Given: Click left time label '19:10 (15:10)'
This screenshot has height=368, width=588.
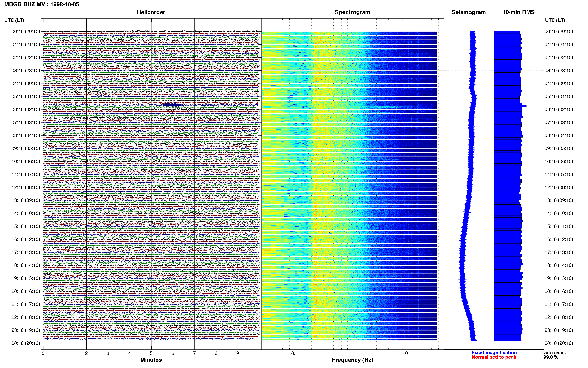Looking at the screenshot, I should [26, 278].
